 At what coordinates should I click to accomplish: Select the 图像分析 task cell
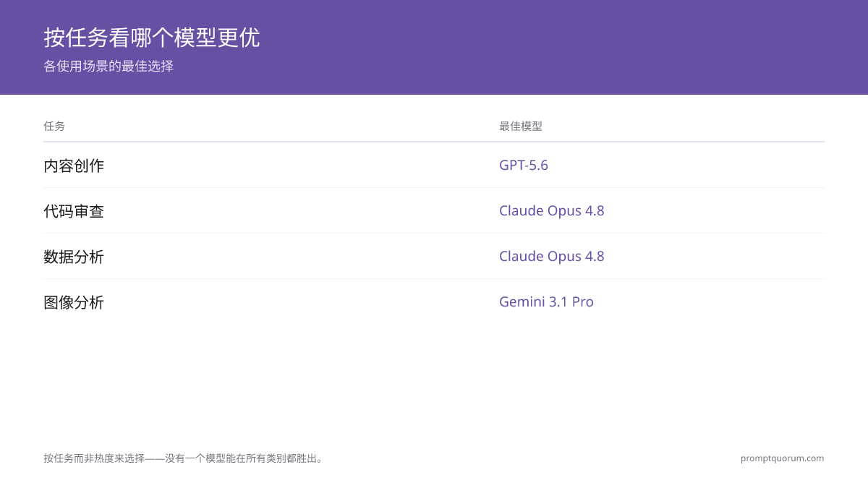tap(74, 302)
